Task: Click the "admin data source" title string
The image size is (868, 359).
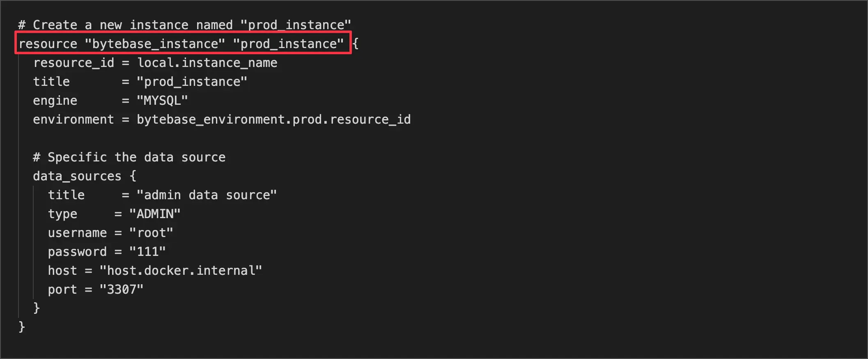Action: (x=207, y=195)
